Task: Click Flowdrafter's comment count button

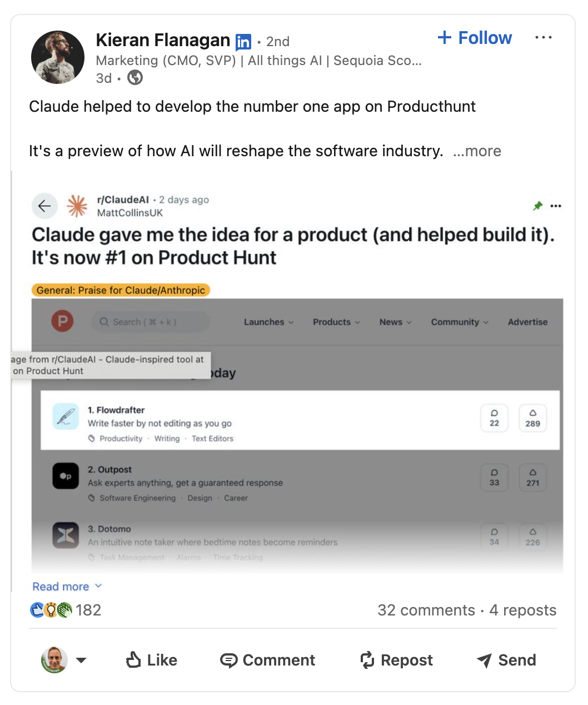Action: pos(494,418)
